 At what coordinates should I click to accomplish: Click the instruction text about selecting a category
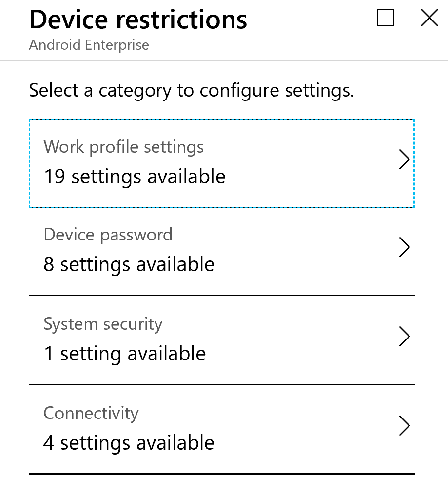pyautogui.click(x=192, y=90)
